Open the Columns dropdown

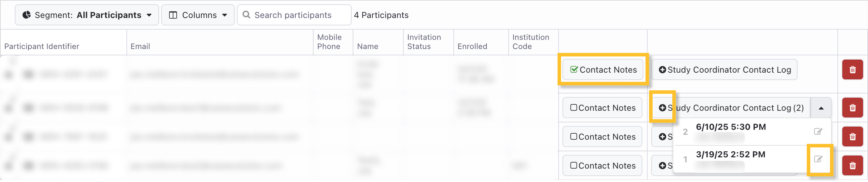point(198,15)
